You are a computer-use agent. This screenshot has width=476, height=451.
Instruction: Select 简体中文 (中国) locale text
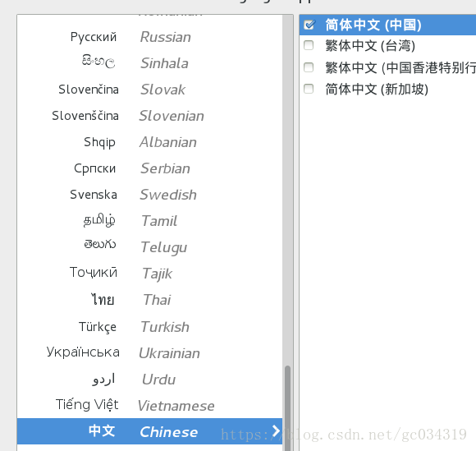[x=373, y=25]
